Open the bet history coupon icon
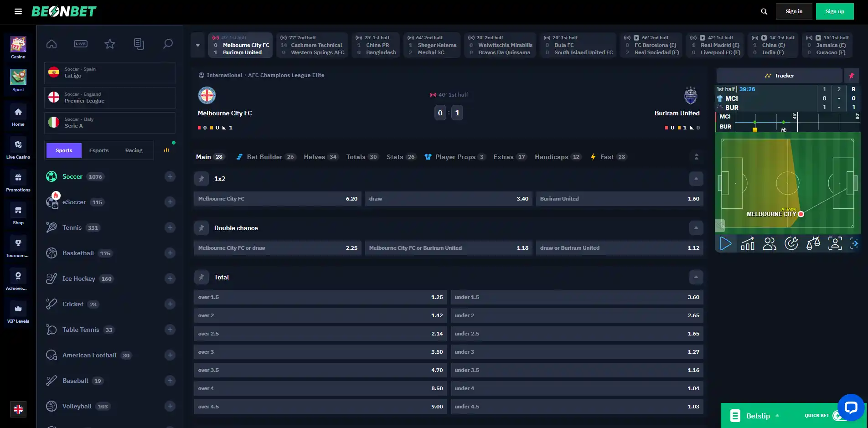 coord(139,44)
